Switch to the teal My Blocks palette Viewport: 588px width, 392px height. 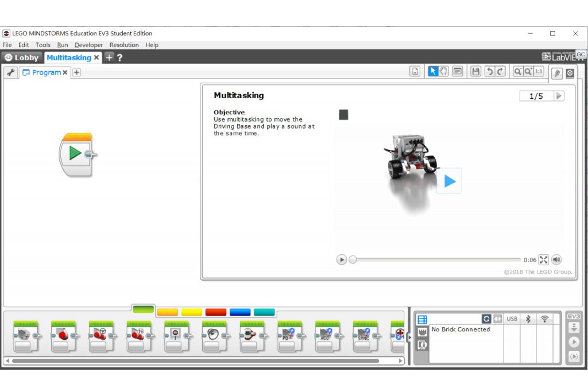[264, 312]
